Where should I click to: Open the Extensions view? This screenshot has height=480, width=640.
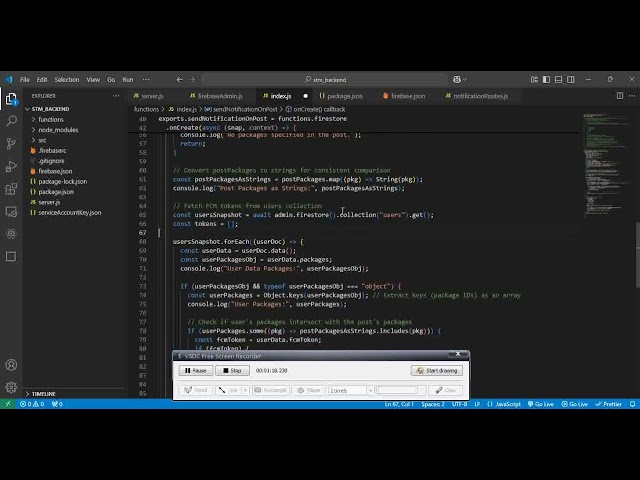coord(11,189)
